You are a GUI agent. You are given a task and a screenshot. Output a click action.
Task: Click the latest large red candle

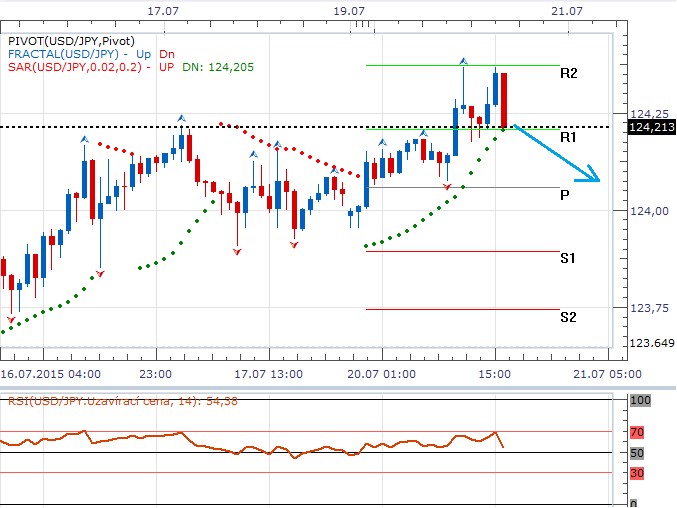504,98
